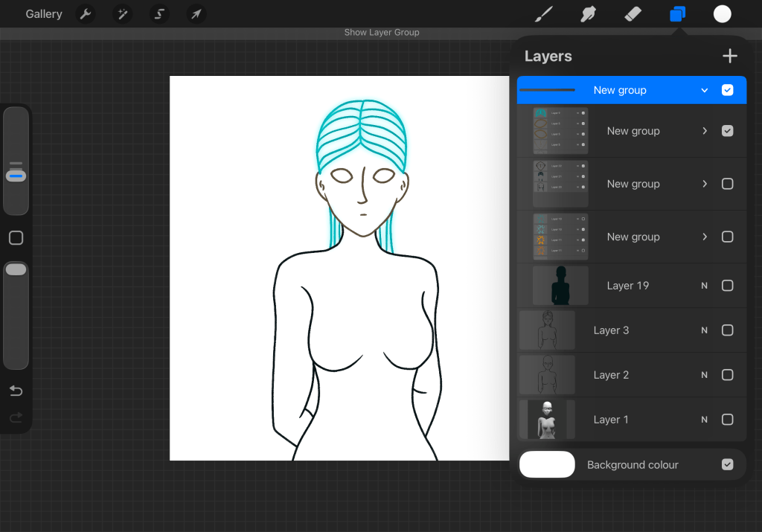Select the Paint brush tool
The height and width of the screenshot is (532, 762).
click(545, 14)
